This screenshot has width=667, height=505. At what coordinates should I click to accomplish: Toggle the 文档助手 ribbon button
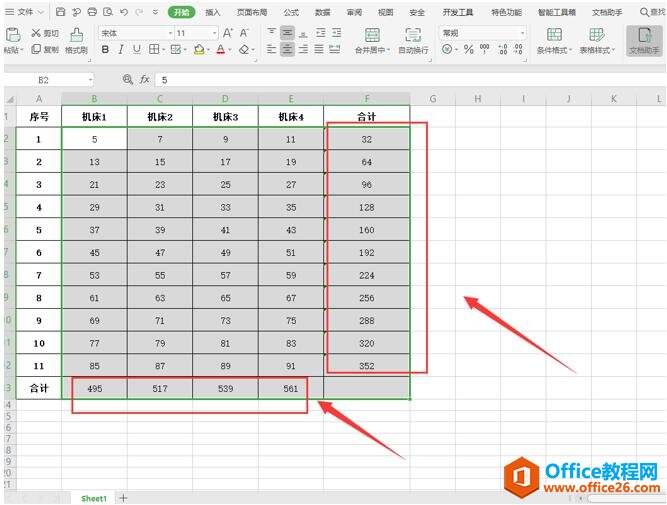644,41
